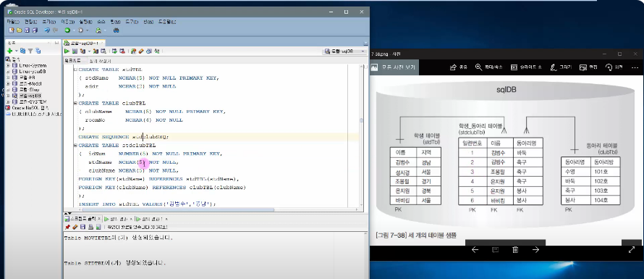Click 모든 사진 보기 in Photos
This screenshot has width=644, height=279.
394,67
